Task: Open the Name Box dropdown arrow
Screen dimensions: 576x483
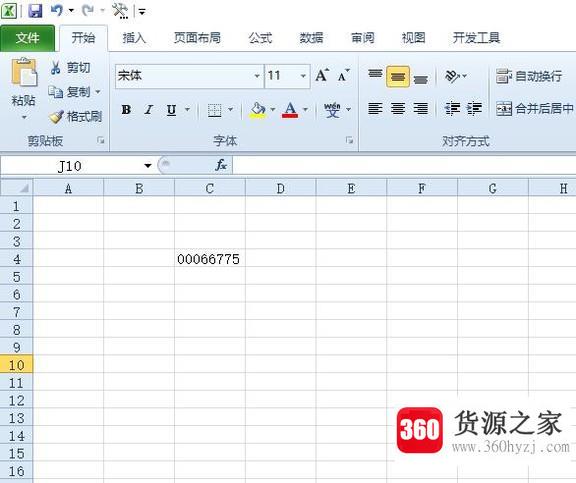Action: point(148,166)
